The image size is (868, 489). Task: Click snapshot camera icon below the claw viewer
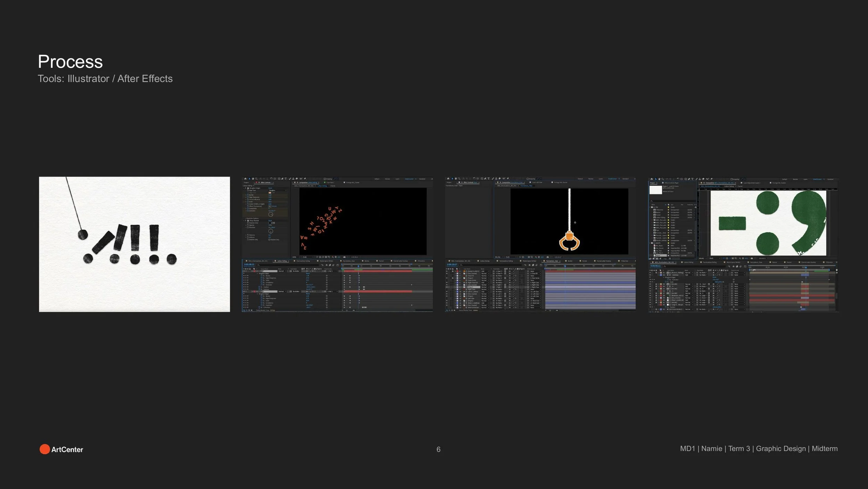(548, 257)
